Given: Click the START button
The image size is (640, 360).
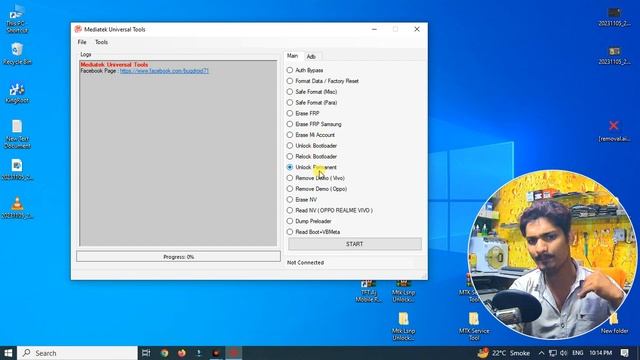Looking at the screenshot, I should coord(355,244).
